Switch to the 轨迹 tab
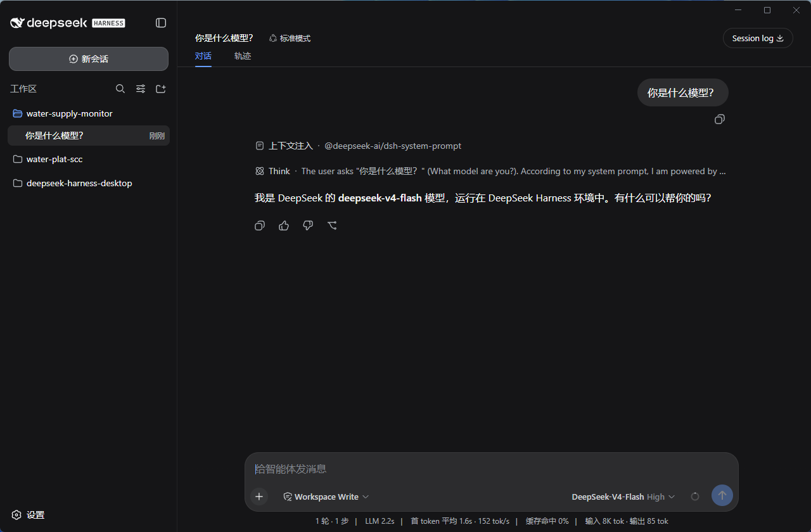 pyautogui.click(x=243, y=56)
